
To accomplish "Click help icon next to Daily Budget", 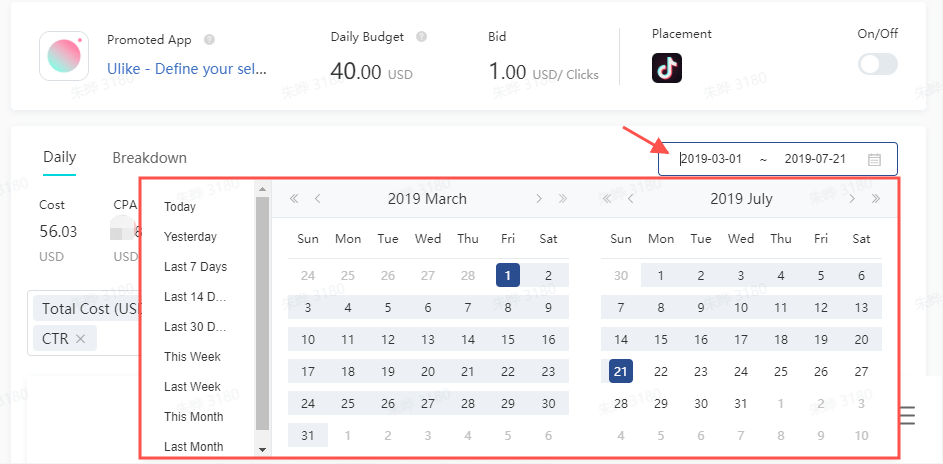I will 421,37.
